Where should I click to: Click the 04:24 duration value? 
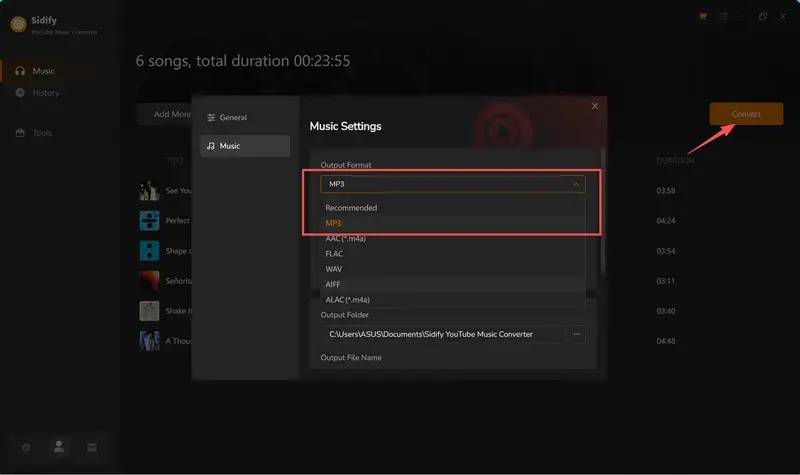[666, 221]
